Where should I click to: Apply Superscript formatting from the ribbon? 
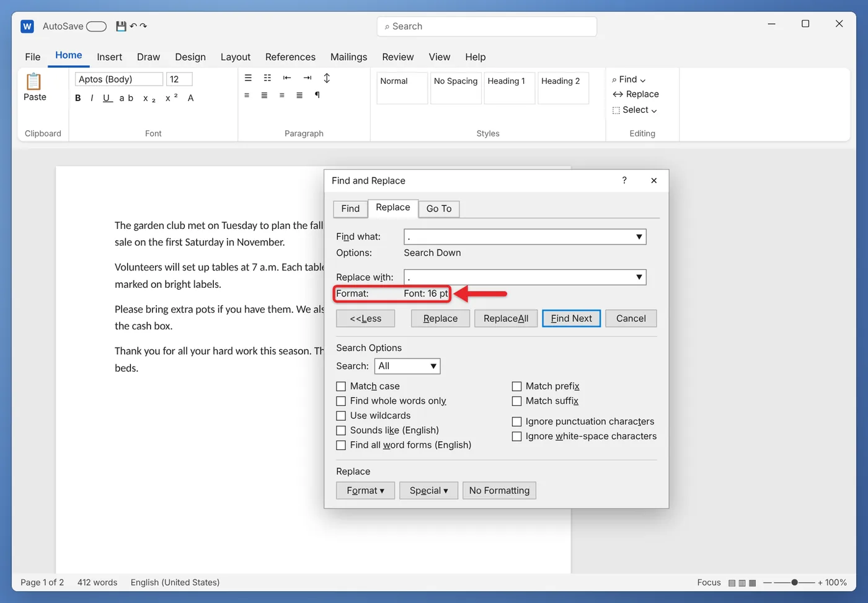click(x=172, y=97)
